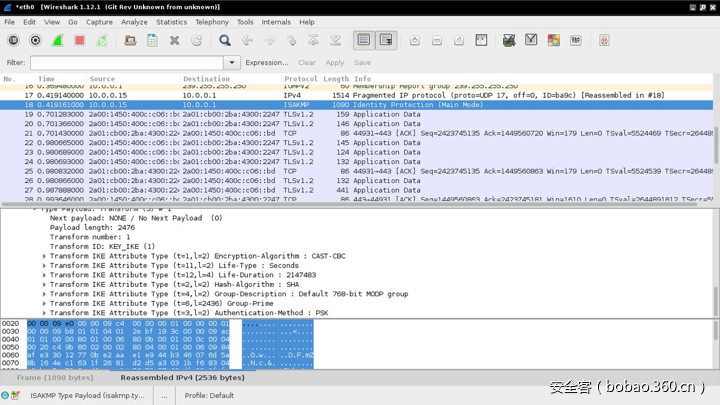Open the display filter history dropdown

(x=232, y=62)
